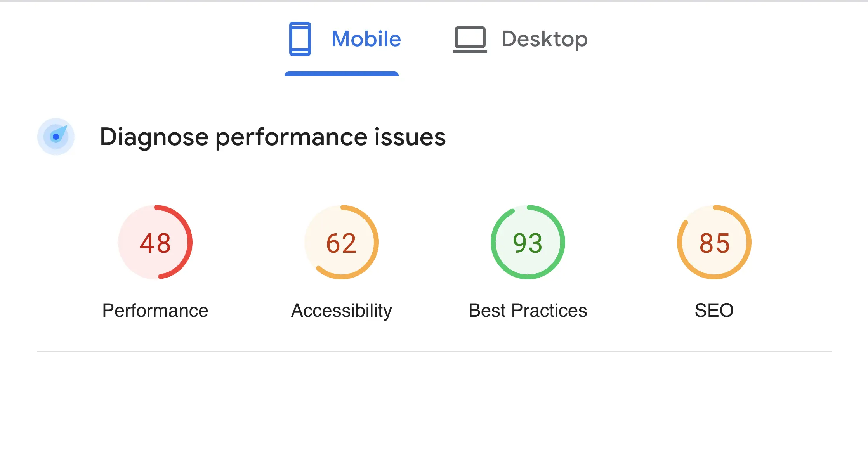Click the Desktop laptop icon
This screenshot has width=868, height=465.
click(x=470, y=39)
